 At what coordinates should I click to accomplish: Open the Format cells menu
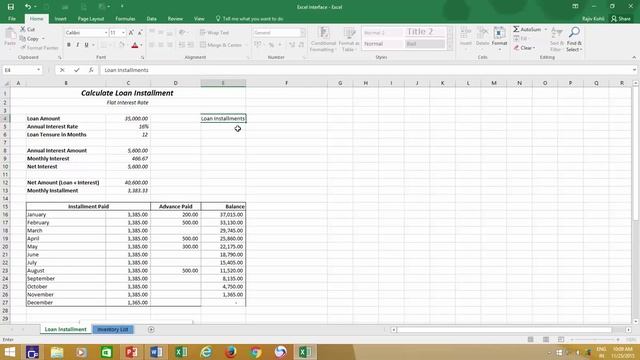pos(499,37)
